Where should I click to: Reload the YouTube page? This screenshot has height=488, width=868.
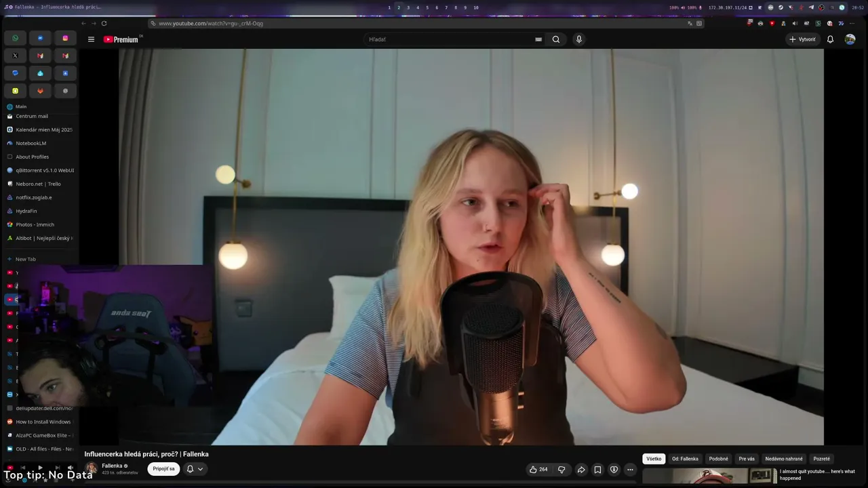point(104,23)
